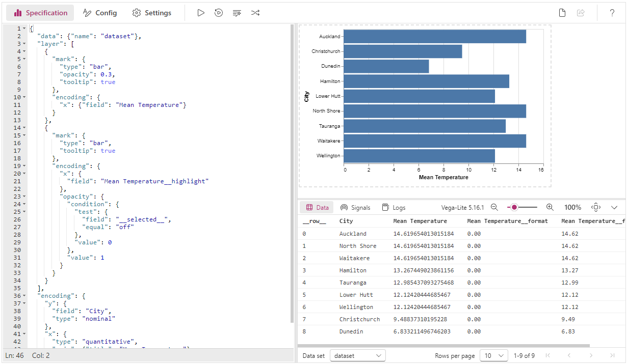The height and width of the screenshot is (364, 627).
Task: Go to the last page of rows
Action: point(612,355)
